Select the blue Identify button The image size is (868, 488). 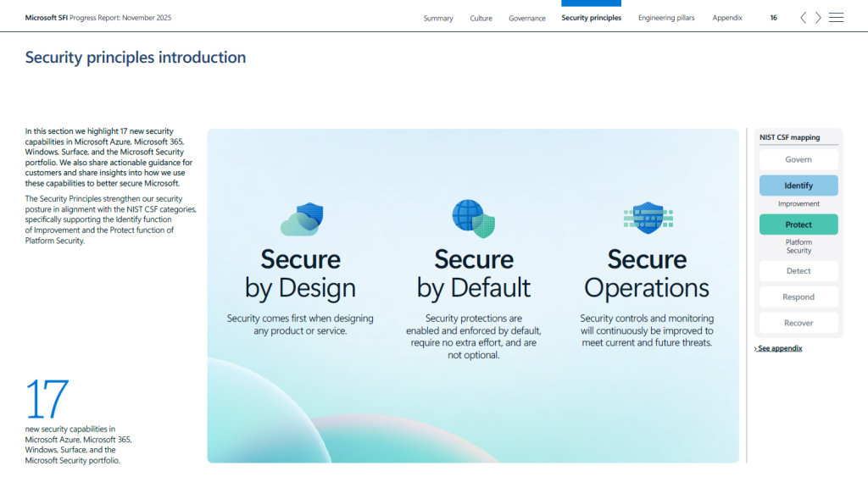(x=798, y=186)
